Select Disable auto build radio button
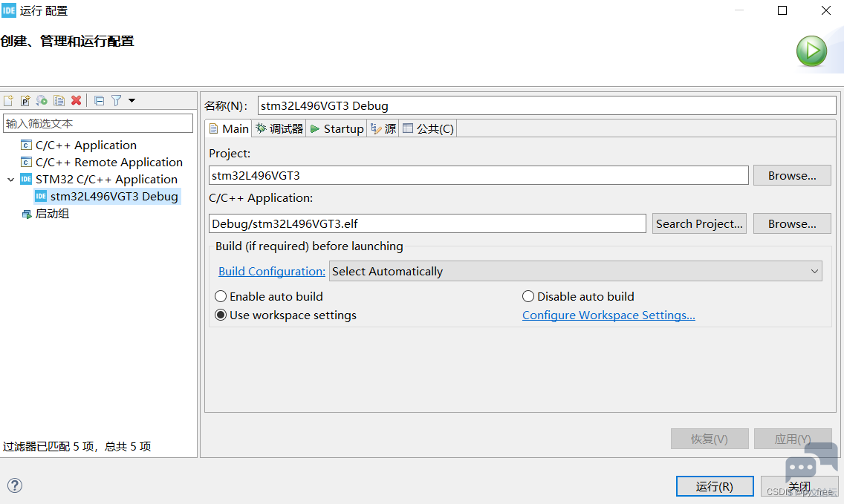This screenshot has width=844, height=504. pos(528,296)
